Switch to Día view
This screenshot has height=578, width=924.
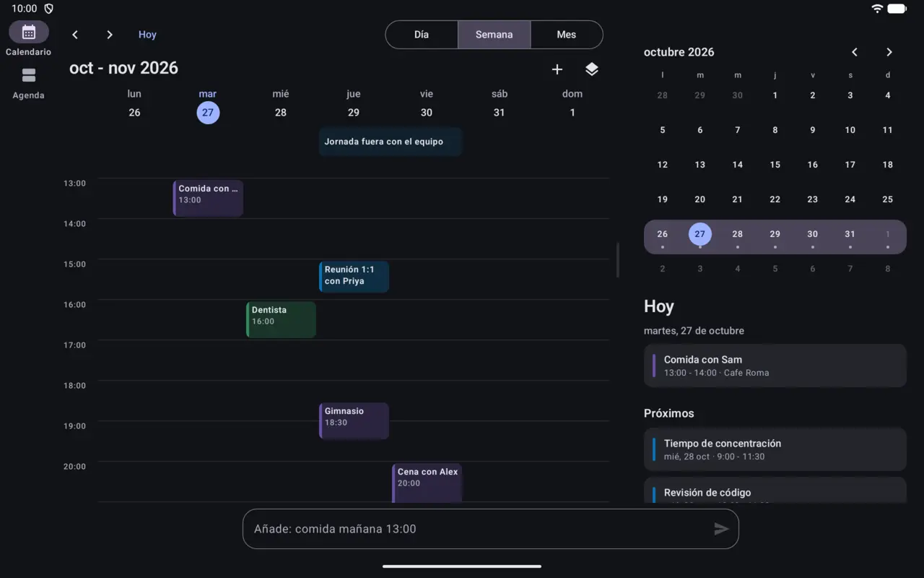(422, 35)
